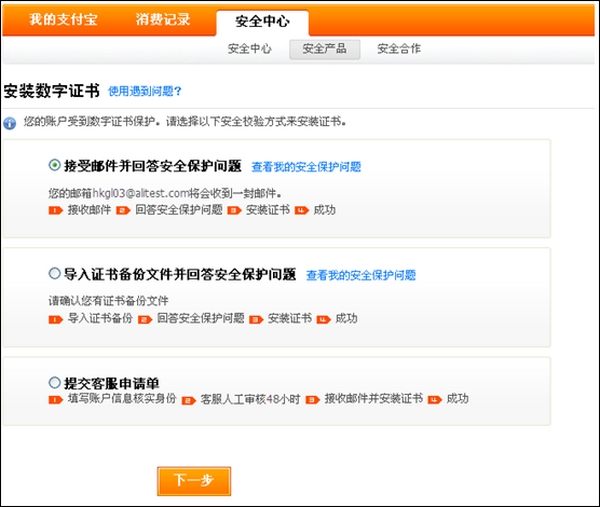Select the 接受邮件并回答安全保护问题 radio button
The image size is (600, 507).
point(54,165)
